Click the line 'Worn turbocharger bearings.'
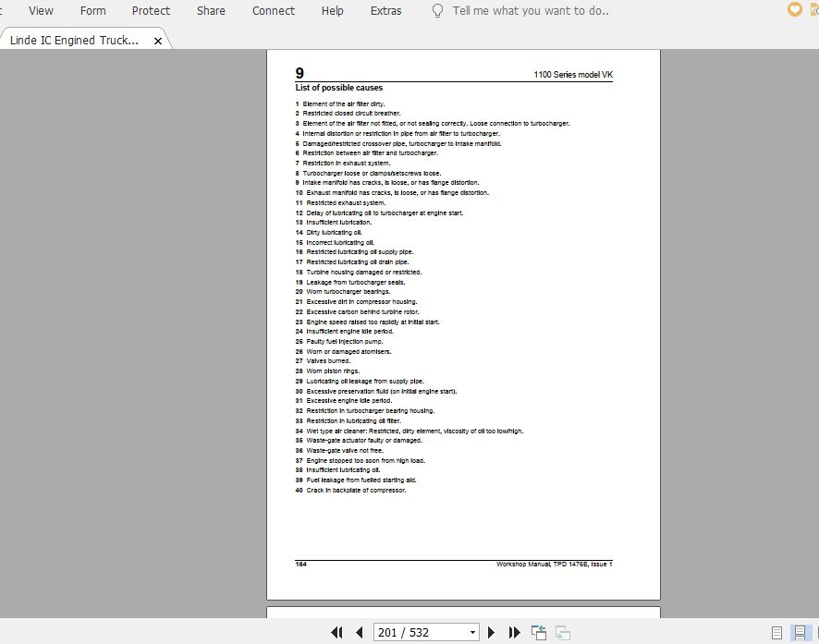 pos(348,292)
